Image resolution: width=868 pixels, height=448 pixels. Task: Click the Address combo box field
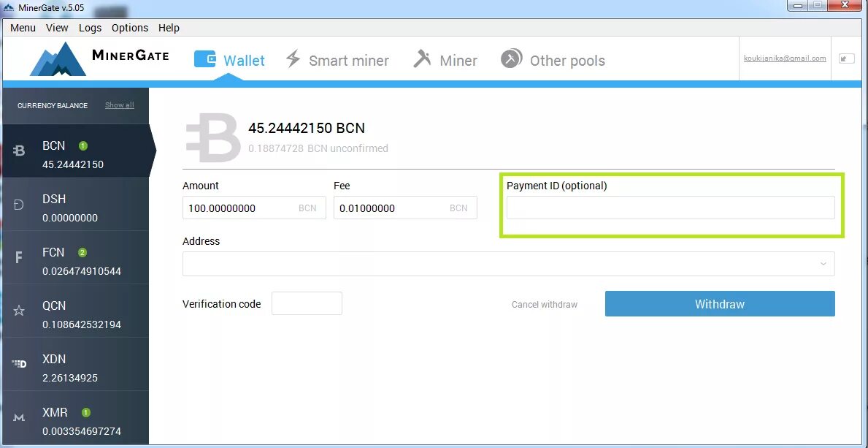click(x=509, y=264)
